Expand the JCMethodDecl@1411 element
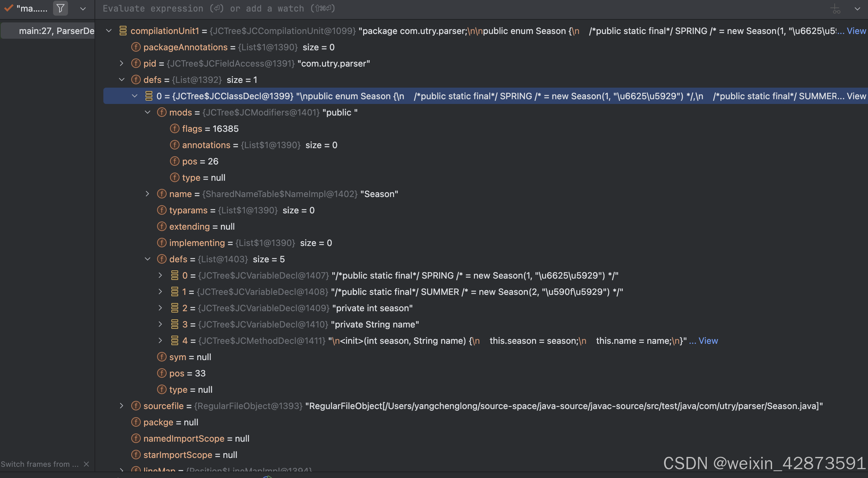Image resolution: width=868 pixels, height=478 pixels. click(x=160, y=341)
